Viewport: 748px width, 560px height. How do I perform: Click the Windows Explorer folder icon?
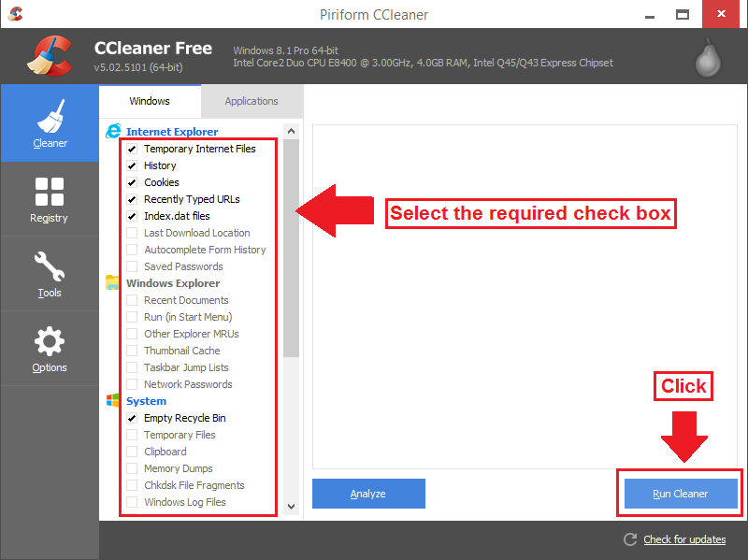click(112, 282)
